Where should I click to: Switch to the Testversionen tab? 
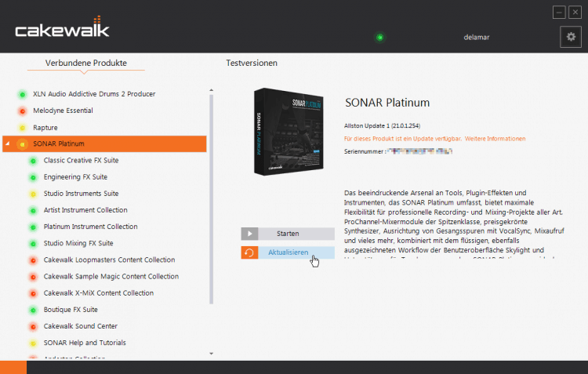point(252,63)
